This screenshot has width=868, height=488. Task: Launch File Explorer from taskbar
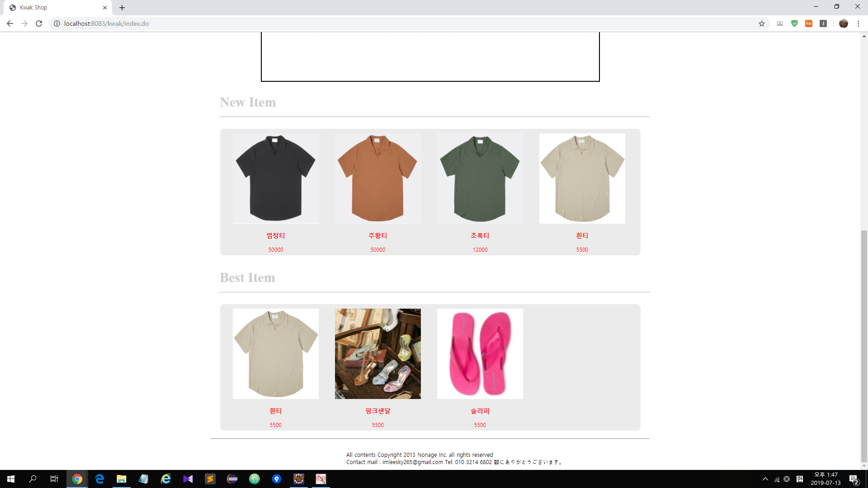tap(121, 479)
